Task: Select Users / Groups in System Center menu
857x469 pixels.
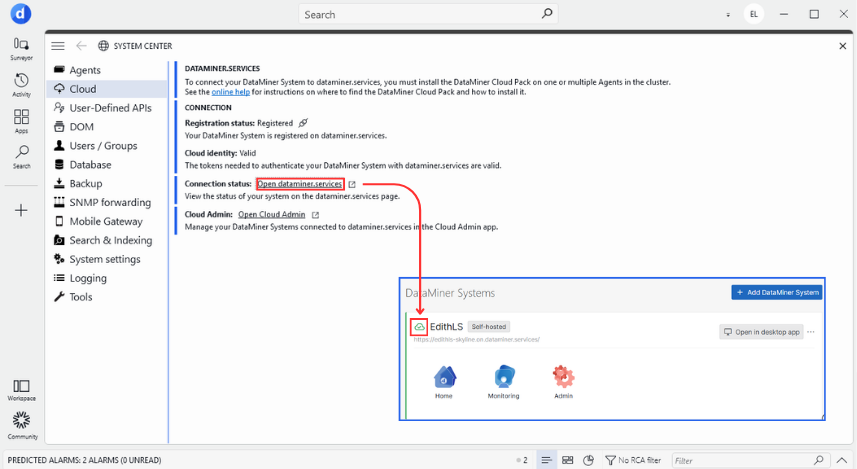Action: [x=109, y=145]
